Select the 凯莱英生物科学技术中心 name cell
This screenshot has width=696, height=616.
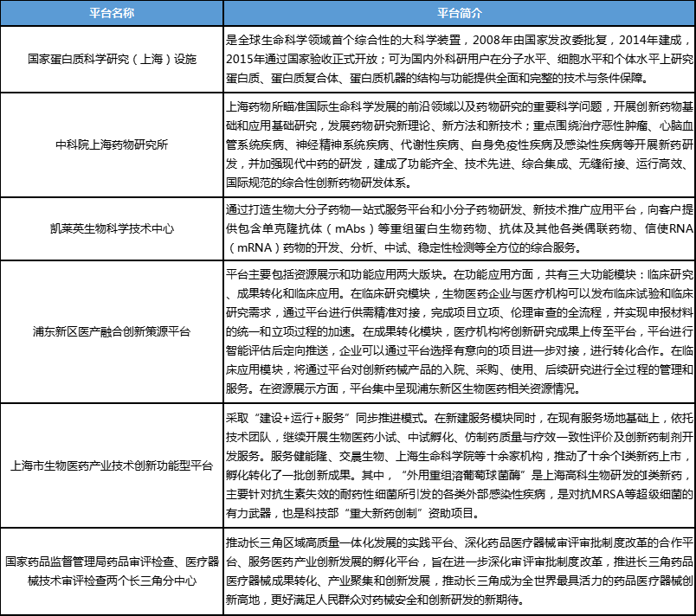click(x=112, y=229)
